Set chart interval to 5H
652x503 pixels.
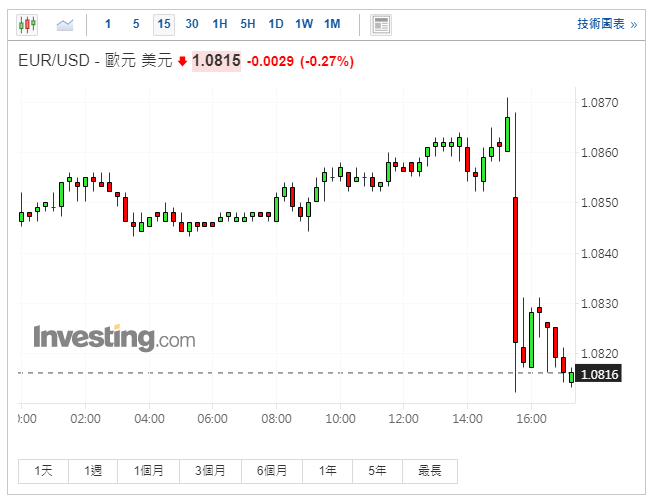pyautogui.click(x=248, y=24)
